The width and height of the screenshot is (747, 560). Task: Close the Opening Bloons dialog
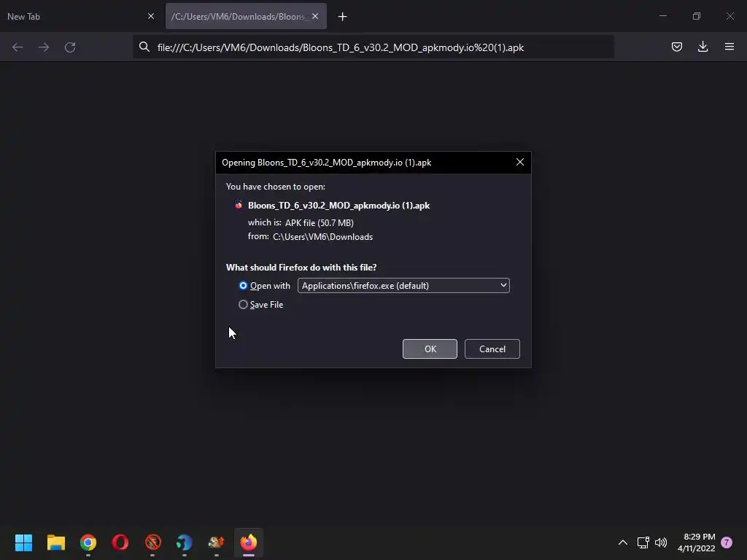(x=520, y=162)
